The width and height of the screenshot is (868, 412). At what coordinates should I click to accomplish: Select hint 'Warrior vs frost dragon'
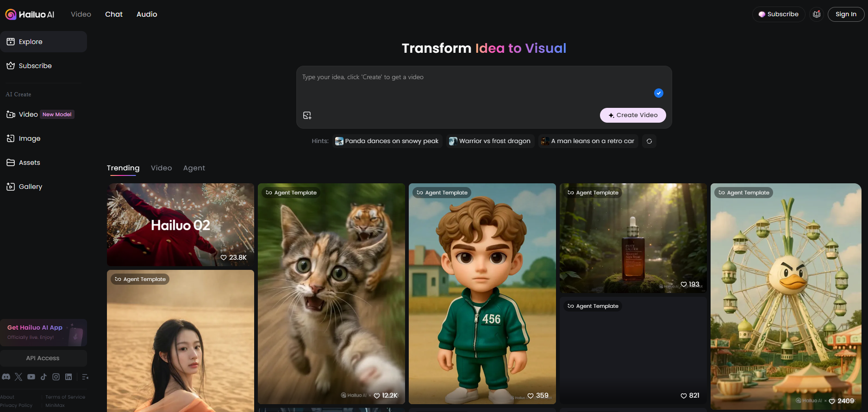coord(490,141)
